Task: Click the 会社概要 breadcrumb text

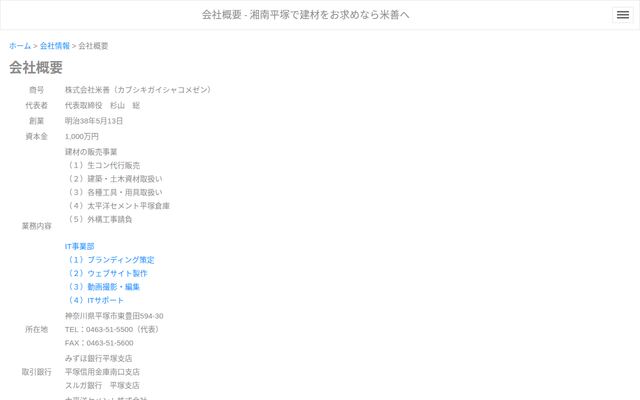Action: point(93,46)
